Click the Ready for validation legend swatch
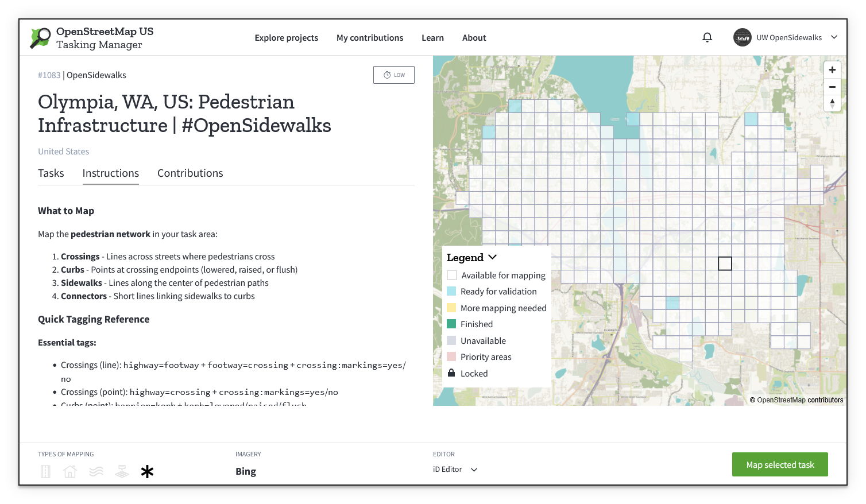 [451, 291]
